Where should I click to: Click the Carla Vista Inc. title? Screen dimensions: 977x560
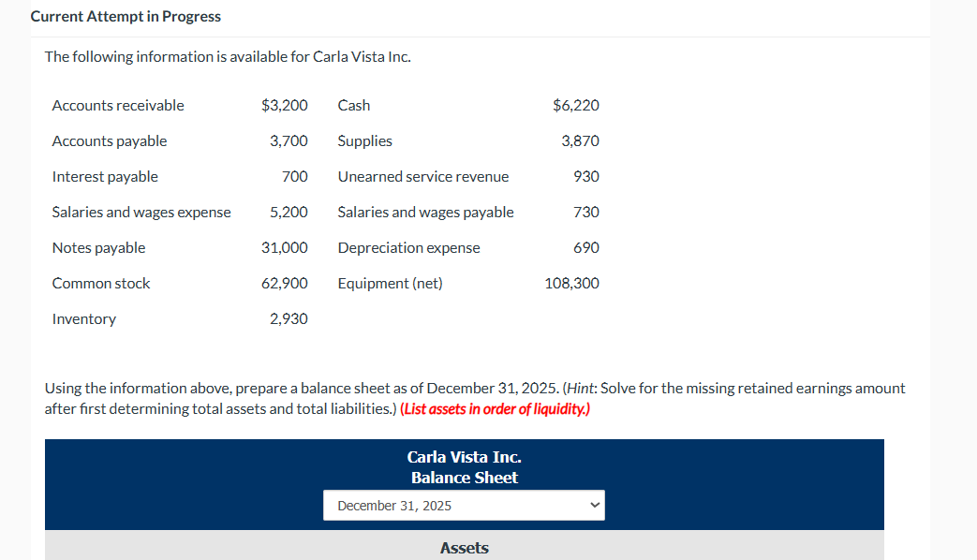[464, 457]
